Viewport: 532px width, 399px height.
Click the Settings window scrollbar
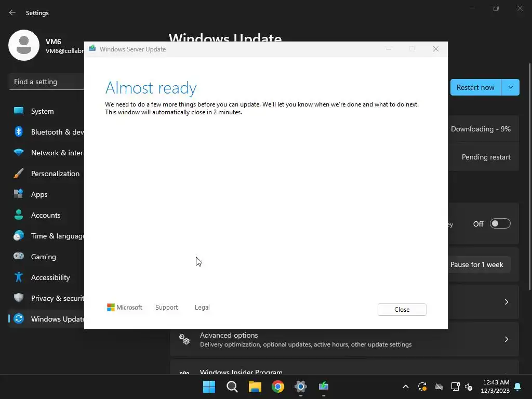(530, 177)
